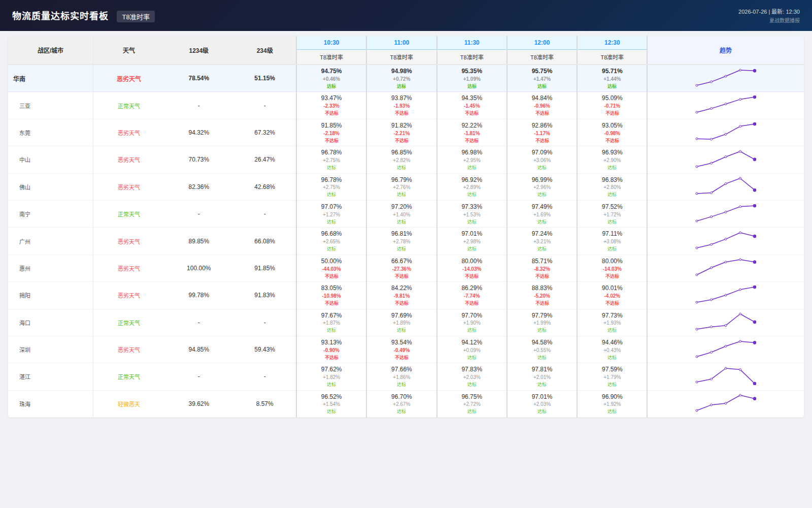Click 中山 234级 value 26.47%
Screen dimensions: 812x508
click(264, 160)
